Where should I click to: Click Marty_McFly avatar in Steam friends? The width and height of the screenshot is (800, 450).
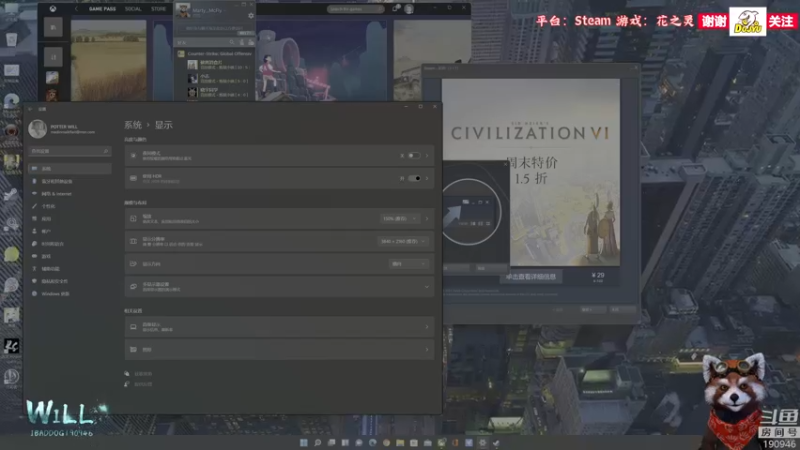pos(183,10)
